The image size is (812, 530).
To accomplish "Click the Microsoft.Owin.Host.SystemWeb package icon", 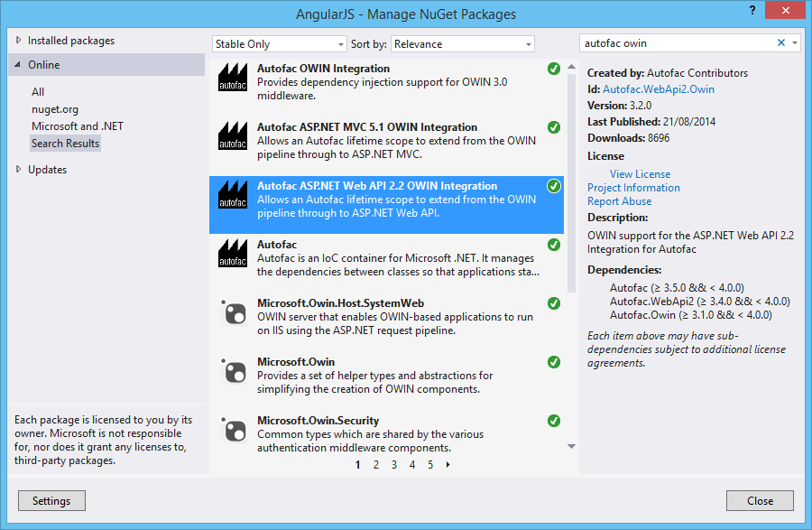I will tap(233, 312).
